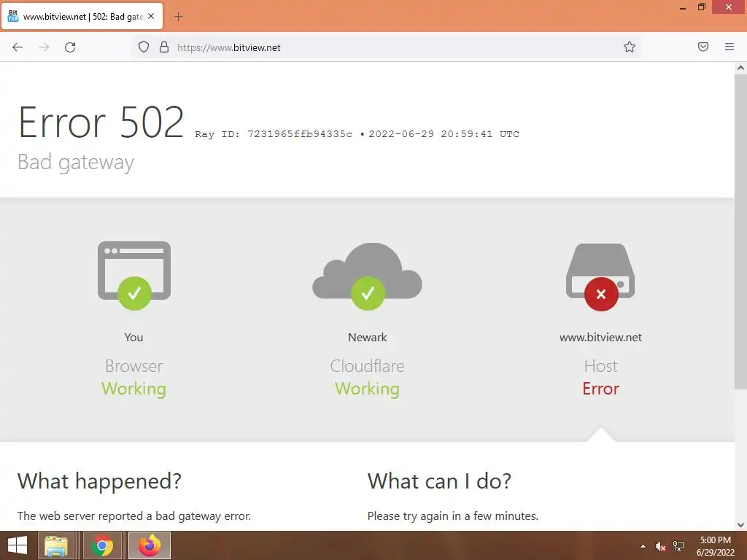Viewport: 747px width, 560px height.
Task: Click the Ray ID text
Action: click(x=274, y=134)
